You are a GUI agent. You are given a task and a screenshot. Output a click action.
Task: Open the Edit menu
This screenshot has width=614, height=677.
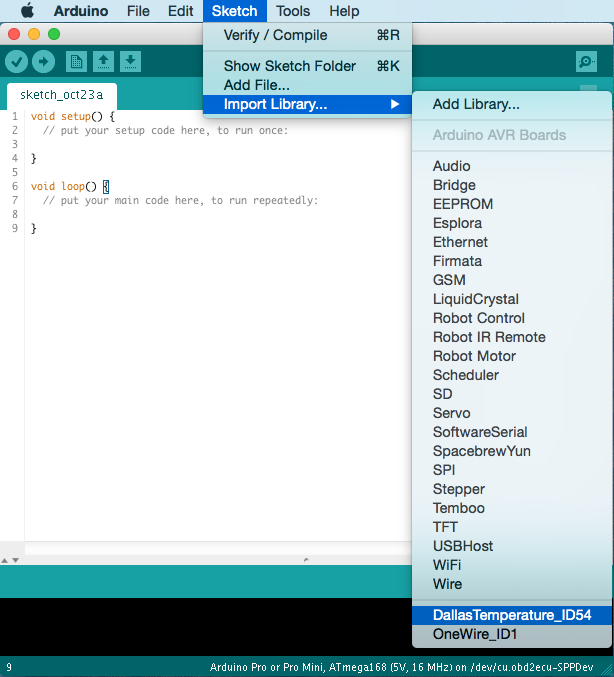[180, 11]
